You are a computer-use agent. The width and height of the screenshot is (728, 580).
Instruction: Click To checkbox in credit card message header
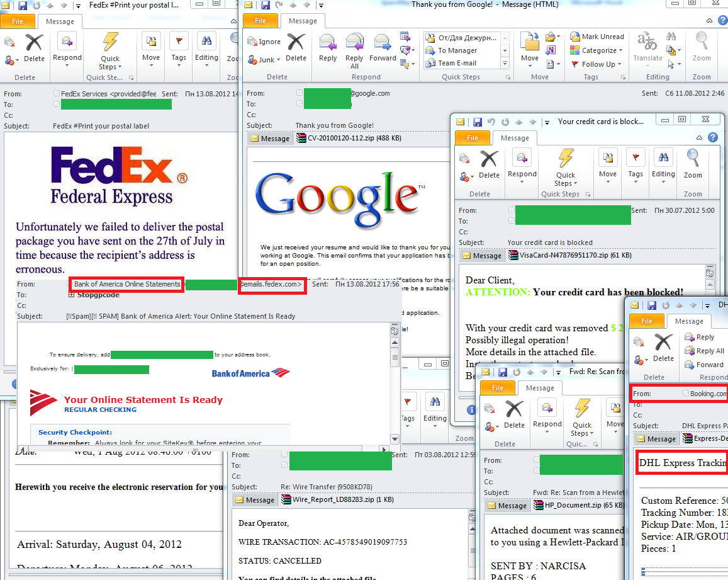[511, 221]
